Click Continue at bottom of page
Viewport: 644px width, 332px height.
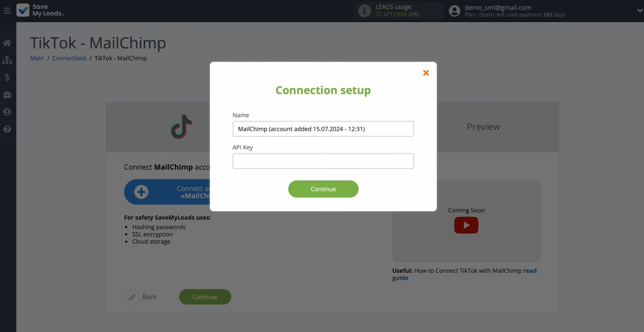click(205, 297)
